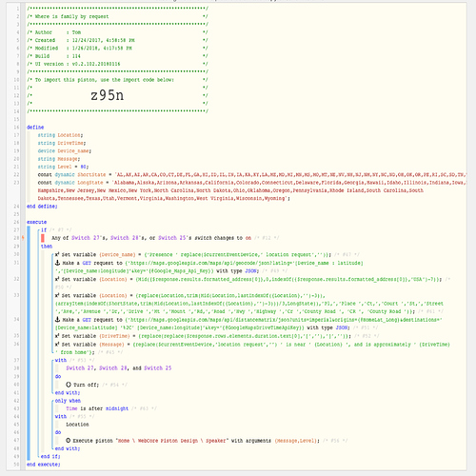
Task: Click the x² icon on Set variable Message
Action: point(57,345)
